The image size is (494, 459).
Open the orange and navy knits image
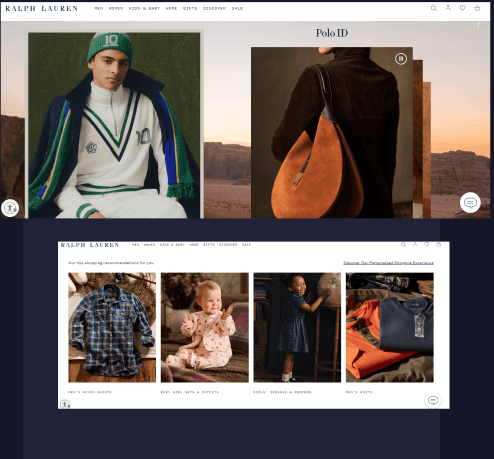point(390,327)
